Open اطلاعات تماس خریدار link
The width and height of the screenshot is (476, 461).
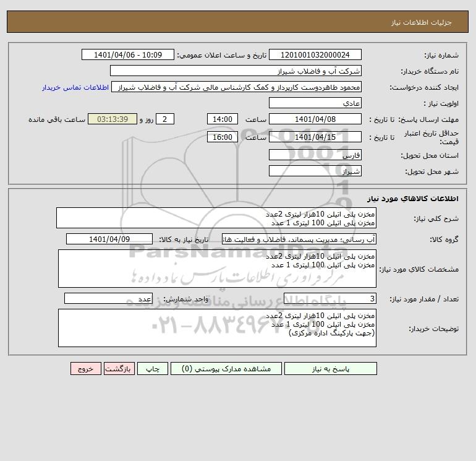pos(75,87)
